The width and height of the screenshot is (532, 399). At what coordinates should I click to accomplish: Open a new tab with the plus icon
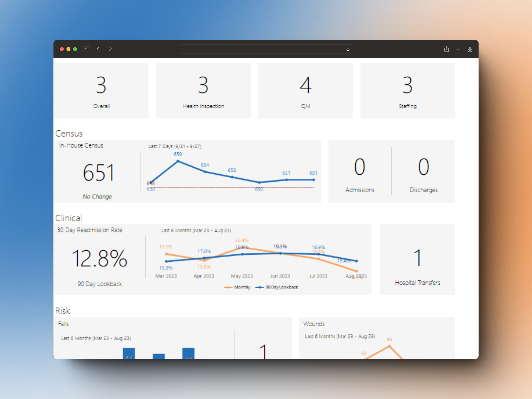coord(458,49)
